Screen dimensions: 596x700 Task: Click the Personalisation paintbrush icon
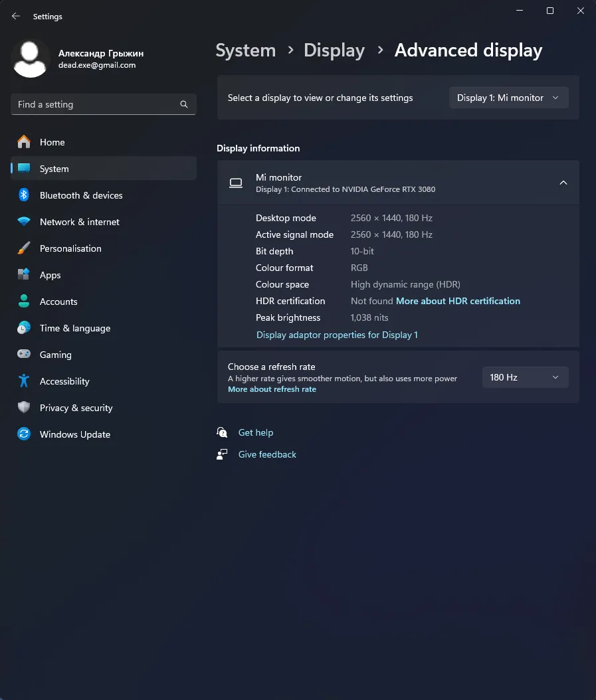pyautogui.click(x=24, y=248)
